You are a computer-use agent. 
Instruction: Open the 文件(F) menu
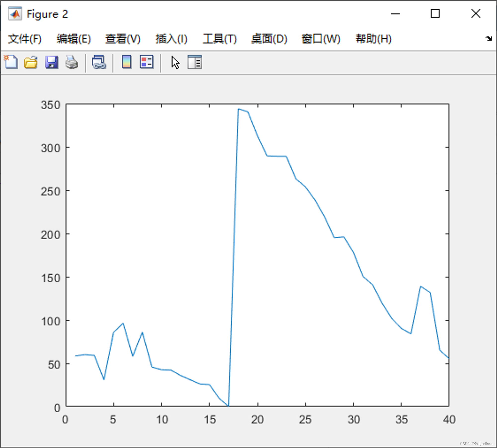25,39
